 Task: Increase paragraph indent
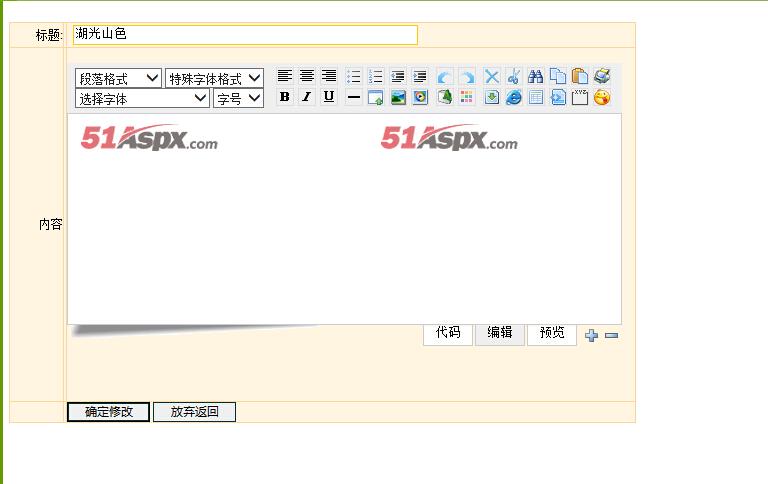(x=420, y=76)
